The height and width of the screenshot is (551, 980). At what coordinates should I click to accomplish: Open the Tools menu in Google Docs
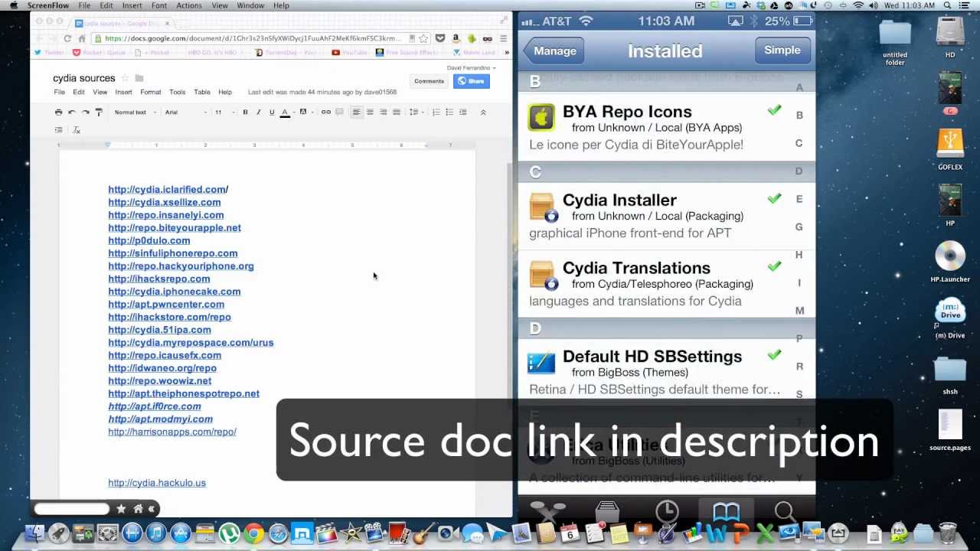pos(177,92)
